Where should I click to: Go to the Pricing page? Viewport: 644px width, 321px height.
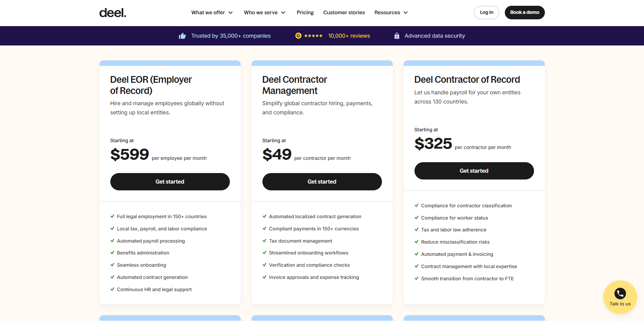pos(305,13)
